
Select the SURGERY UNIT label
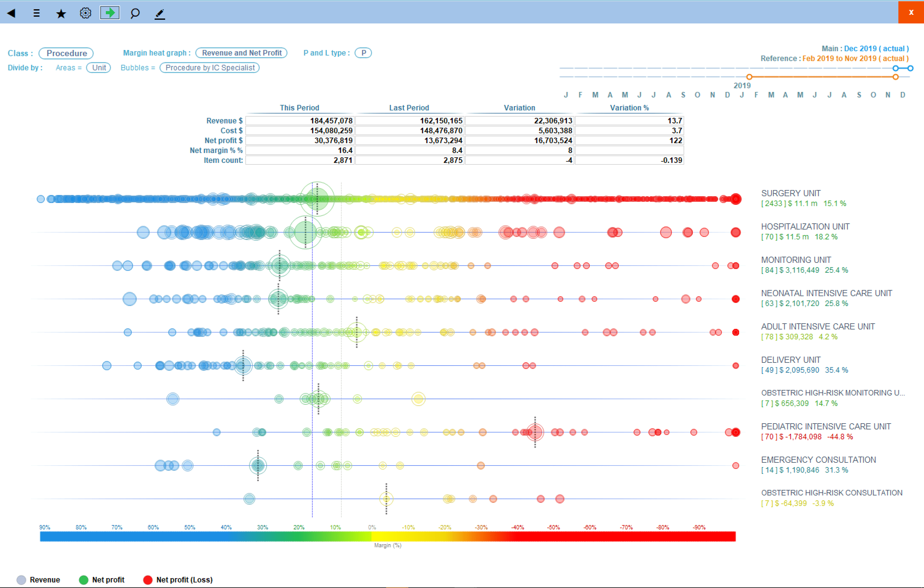(x=791, y=193)
